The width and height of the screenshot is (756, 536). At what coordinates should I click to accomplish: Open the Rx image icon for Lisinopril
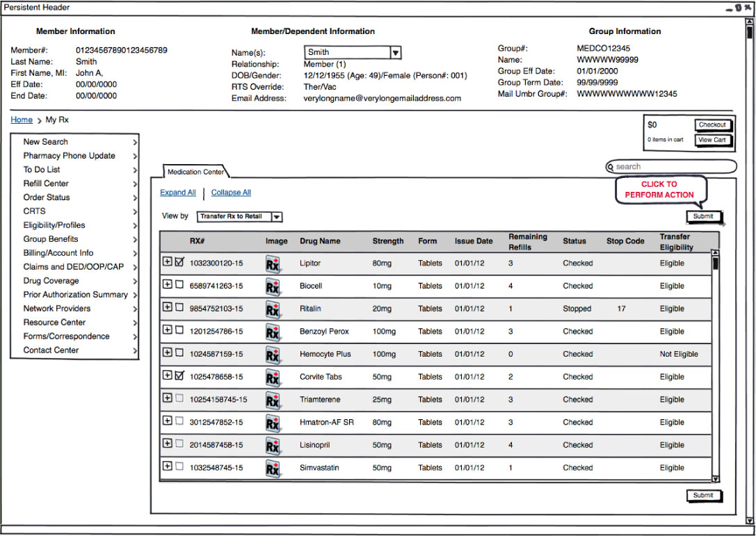(273, 446)
